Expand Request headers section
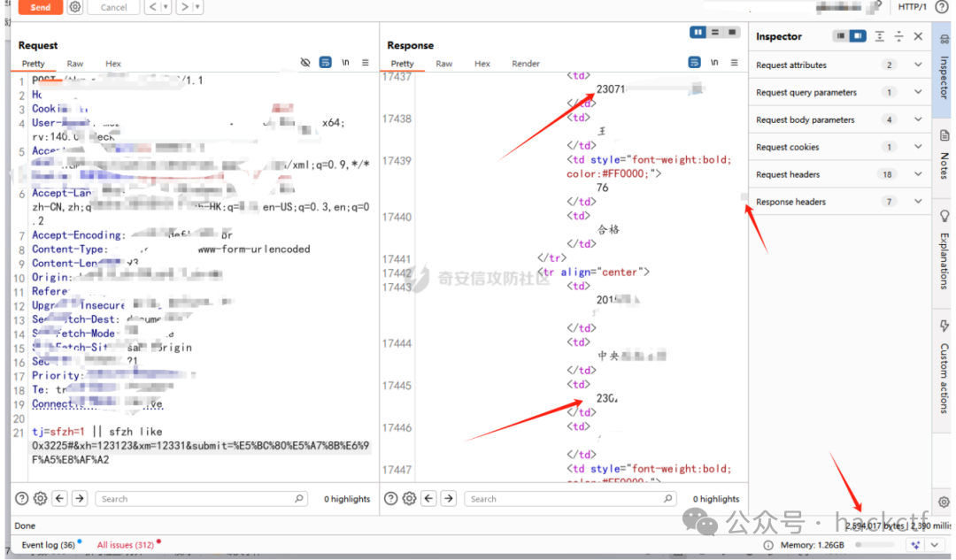Viewport: 956px width, 560px height. (x=840, y=175)
